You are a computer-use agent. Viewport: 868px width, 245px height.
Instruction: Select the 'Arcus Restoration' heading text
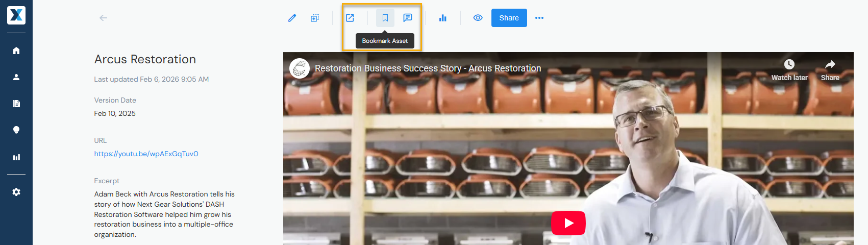click(145, 59)
